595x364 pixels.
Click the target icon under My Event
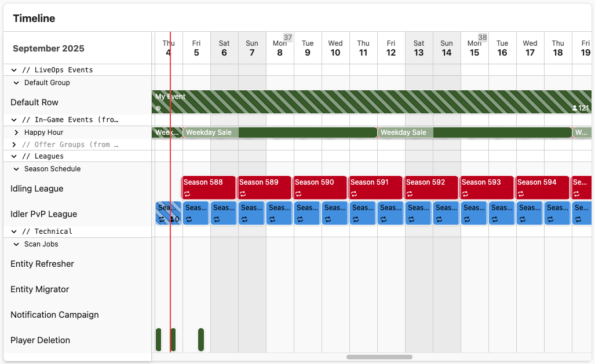pyautogui.click(x=158, y=108)
